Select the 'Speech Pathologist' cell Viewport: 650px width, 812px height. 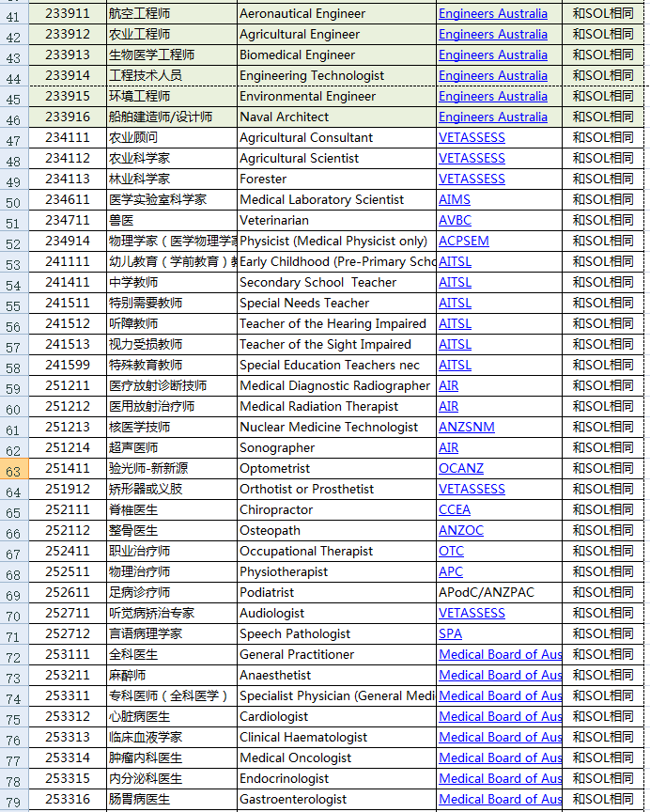[x=336, y=634]
